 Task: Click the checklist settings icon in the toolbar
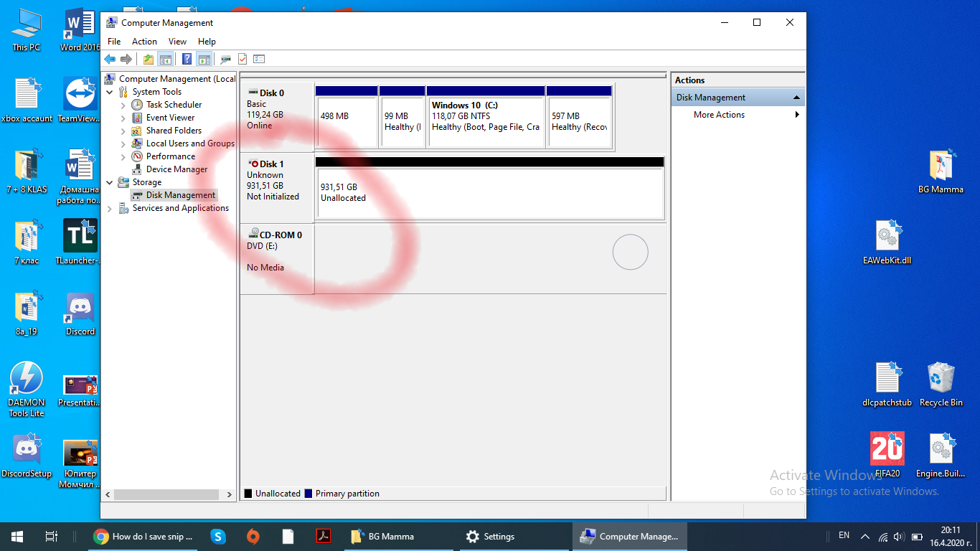tap(259, 59)
